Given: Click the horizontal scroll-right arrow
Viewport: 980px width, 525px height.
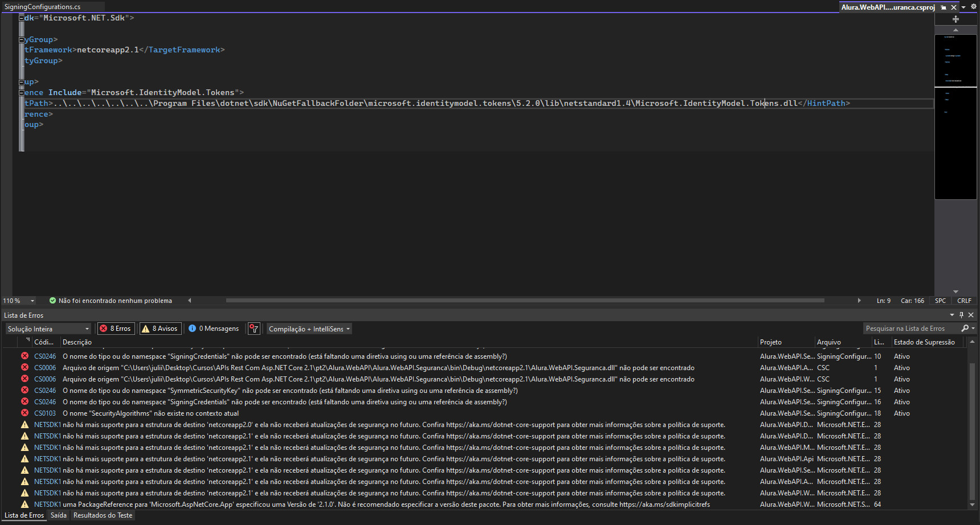Looking at the screenshot, I should coord(859,301).
